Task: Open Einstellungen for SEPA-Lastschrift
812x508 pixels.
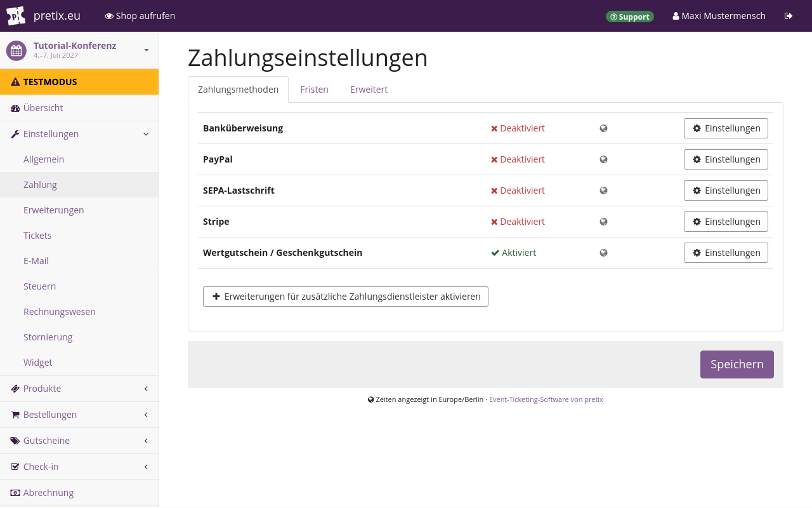Action: [726, 190]
